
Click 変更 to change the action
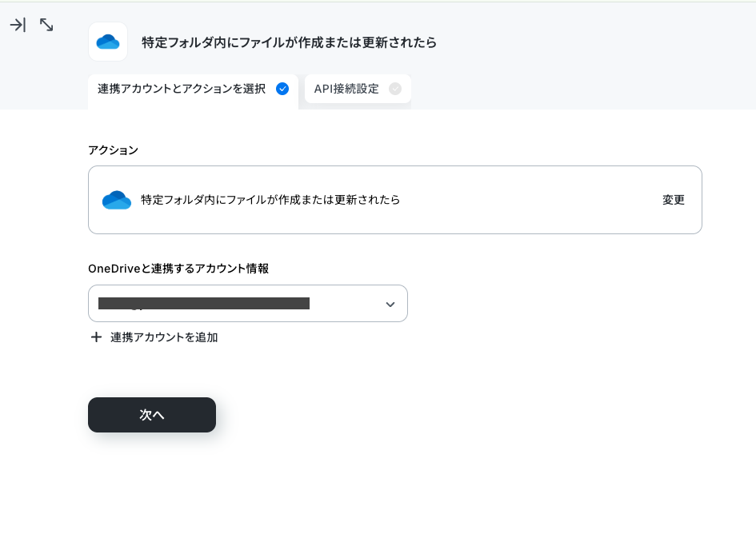673,200
